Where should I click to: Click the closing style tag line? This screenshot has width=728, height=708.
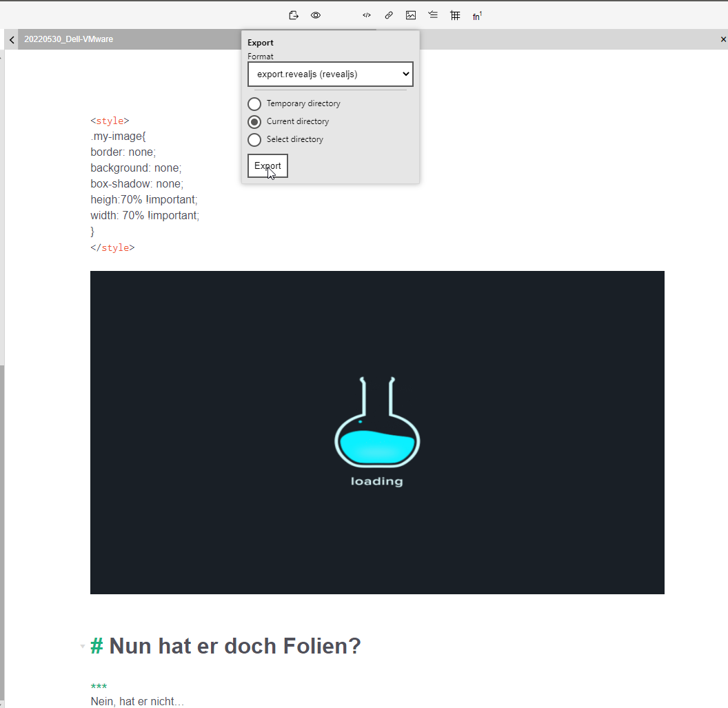point(113,247)
